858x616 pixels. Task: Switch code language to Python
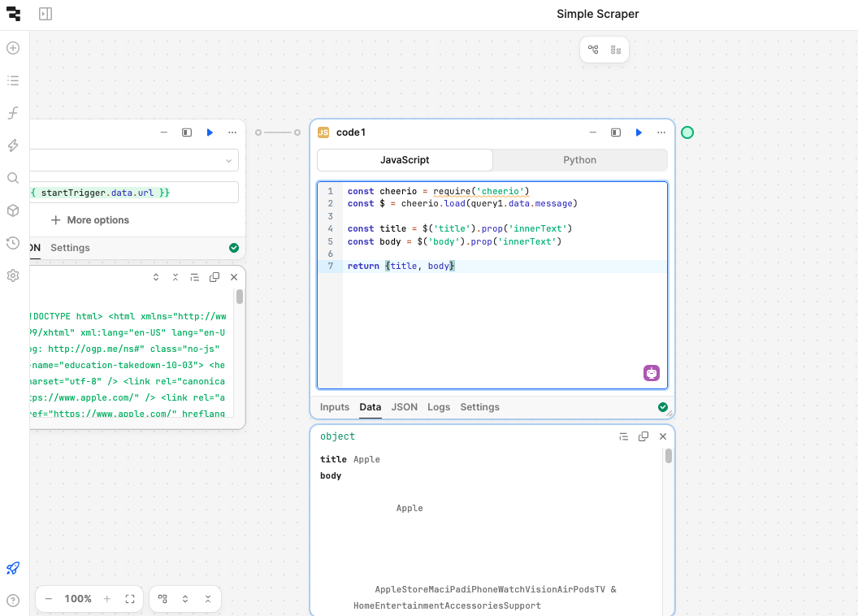[579, 160]
